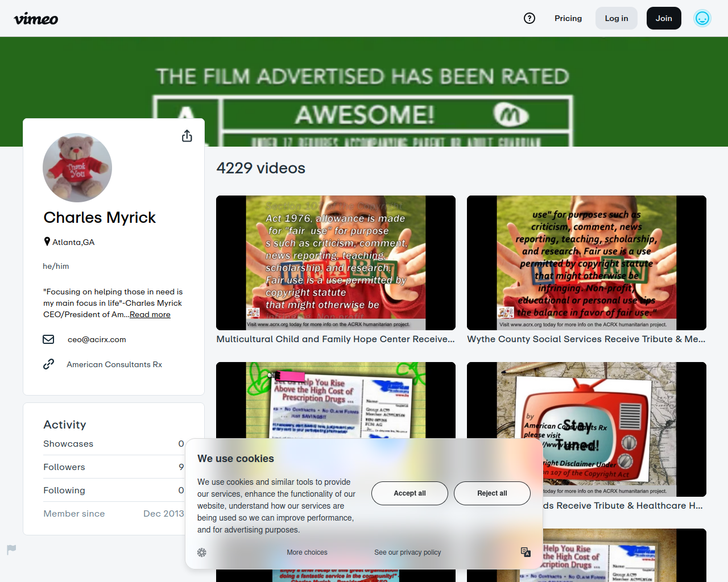Open the ceo@acirx.com email link
Screen dimensions: 728x582
pos(97,339)
